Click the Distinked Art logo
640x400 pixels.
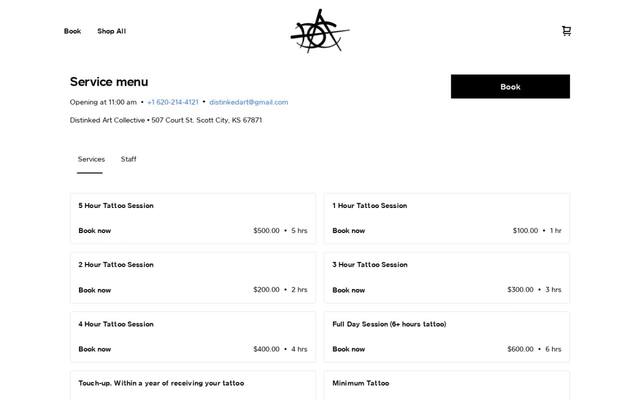pyautogui.click(x=320, y=31)
